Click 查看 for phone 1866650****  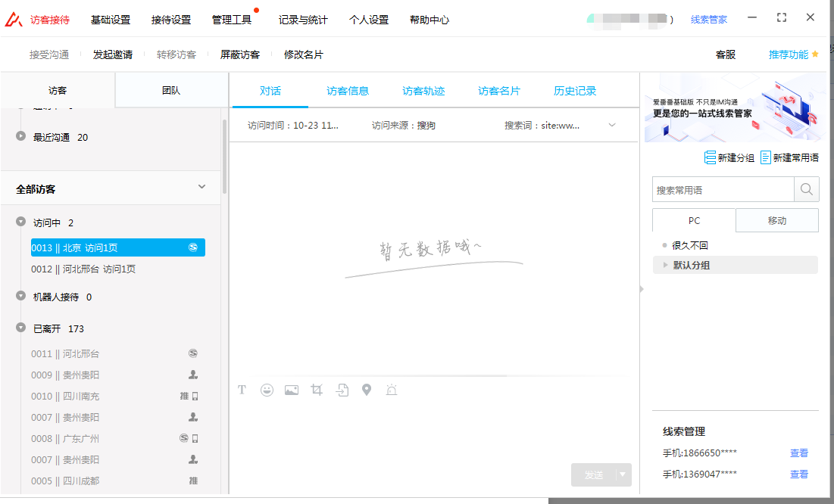point(799,453)
